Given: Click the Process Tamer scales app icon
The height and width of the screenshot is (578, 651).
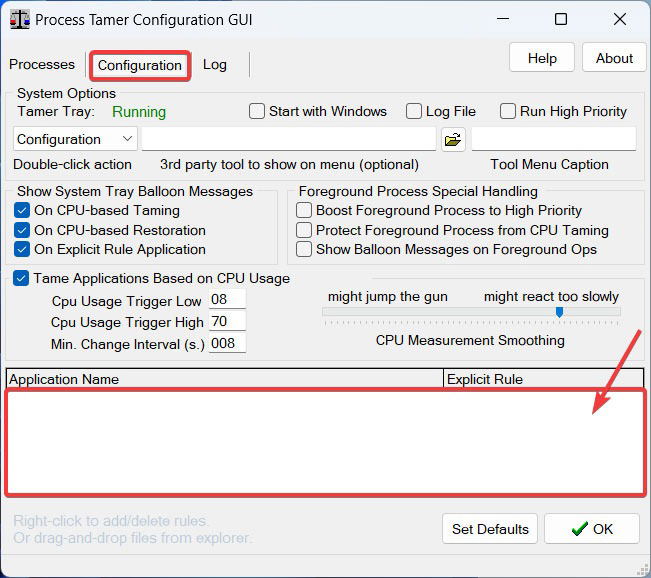Looking at the screenshot, I should click(20, 19).
